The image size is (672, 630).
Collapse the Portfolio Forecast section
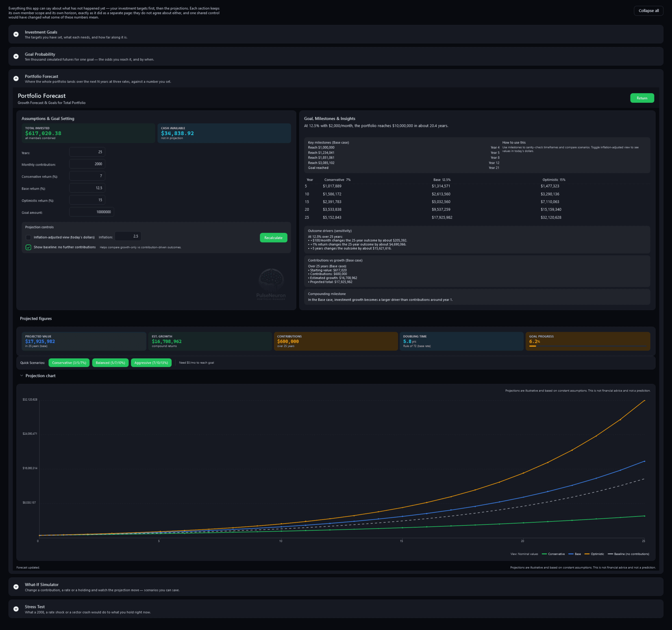[x=16, y=78]
